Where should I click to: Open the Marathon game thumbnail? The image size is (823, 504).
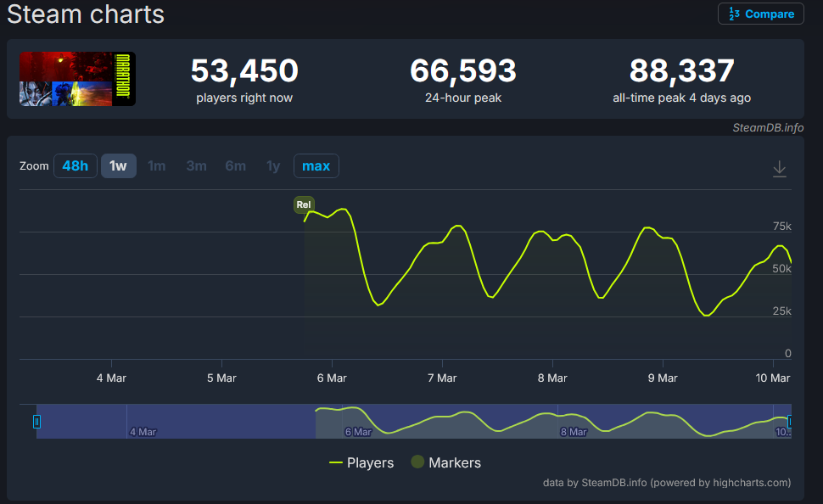pos(78,79)
